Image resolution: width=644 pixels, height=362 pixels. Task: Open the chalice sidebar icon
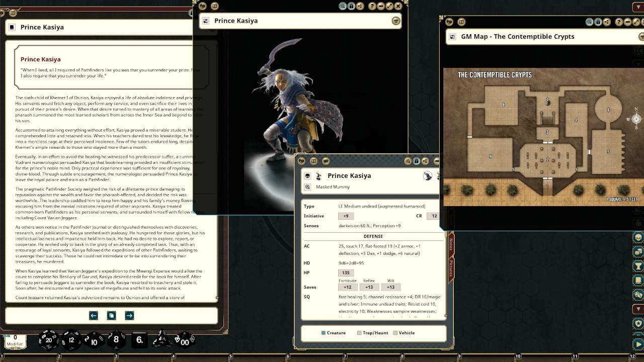(x=638, y=264)
